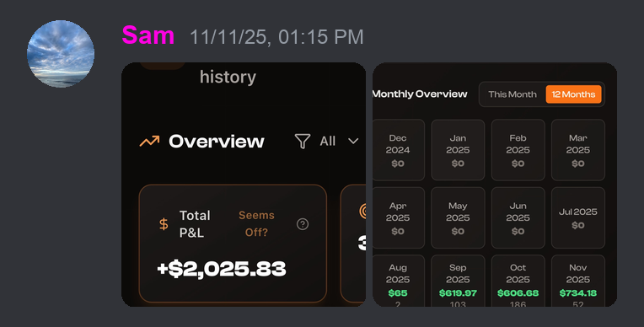Viewport: 644px width, 327px height.
Task: Click the history heading text
Action: 228,77
